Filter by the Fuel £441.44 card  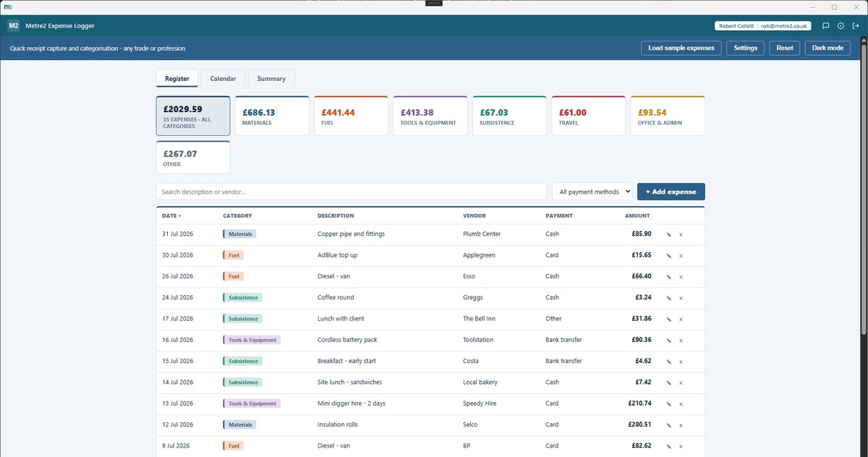tap(351, 116)
